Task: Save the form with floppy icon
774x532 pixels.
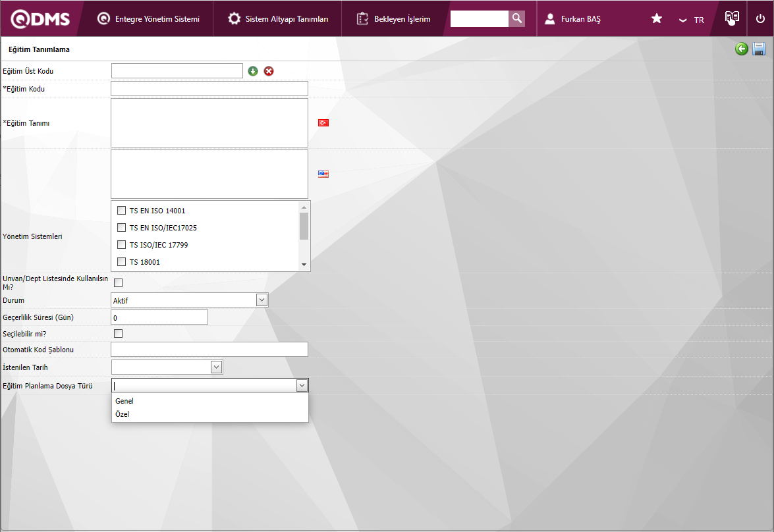Action: [x=759, y=48]
